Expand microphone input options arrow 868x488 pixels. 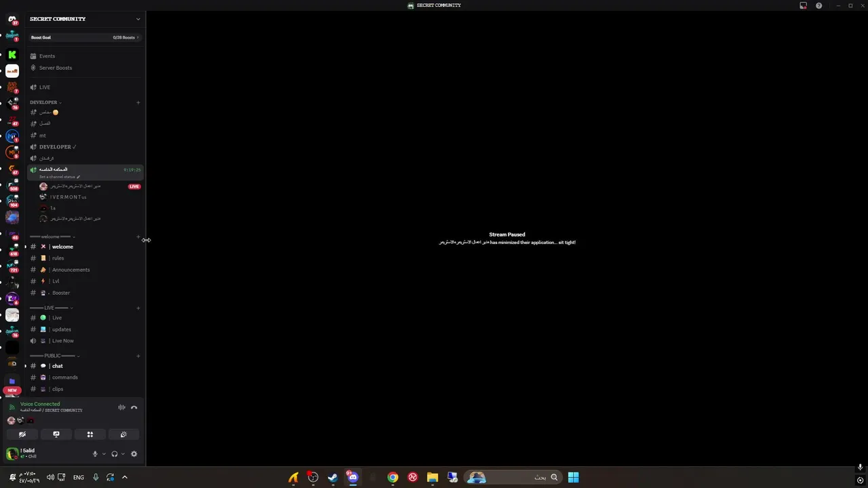[x=103, y=454]
